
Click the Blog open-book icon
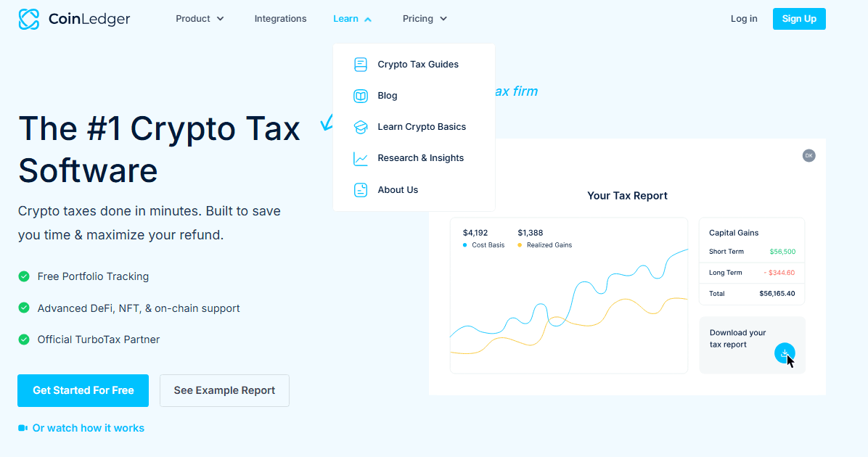tap(361, 96)
